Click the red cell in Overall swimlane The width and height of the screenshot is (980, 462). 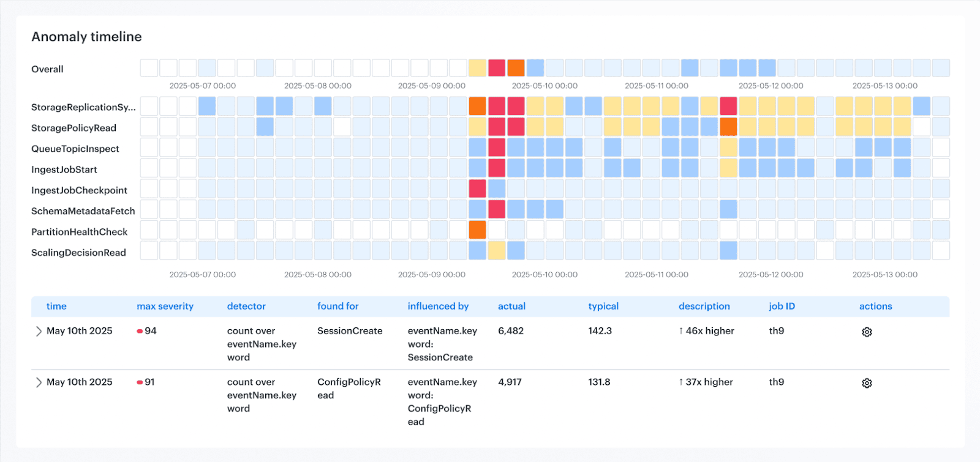[497, 68]
